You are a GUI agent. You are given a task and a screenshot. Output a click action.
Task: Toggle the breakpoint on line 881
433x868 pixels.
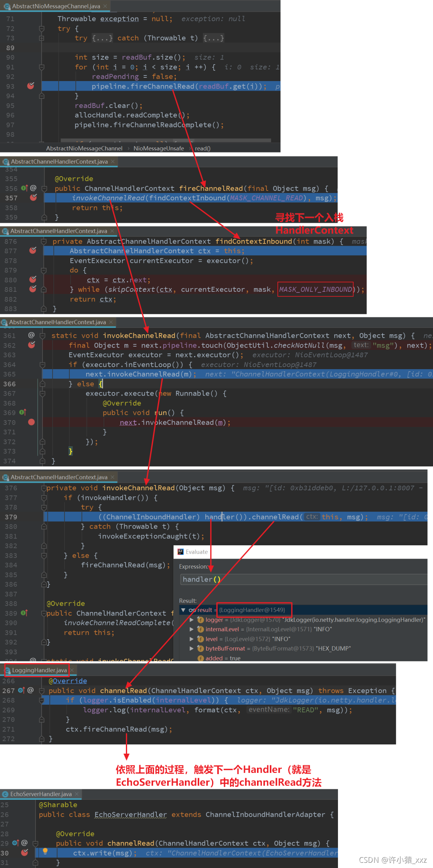pyautogui.click(x=33, y=289)
